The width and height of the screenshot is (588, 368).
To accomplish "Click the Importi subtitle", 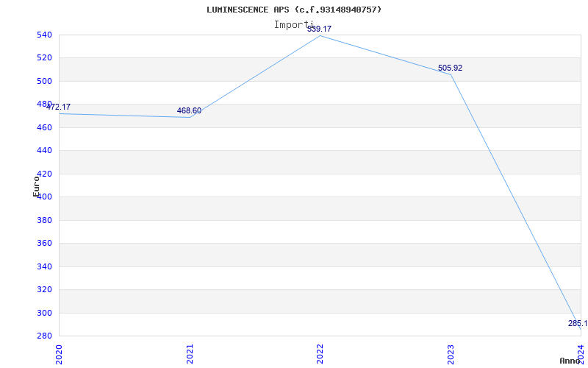I will (293, 25).
